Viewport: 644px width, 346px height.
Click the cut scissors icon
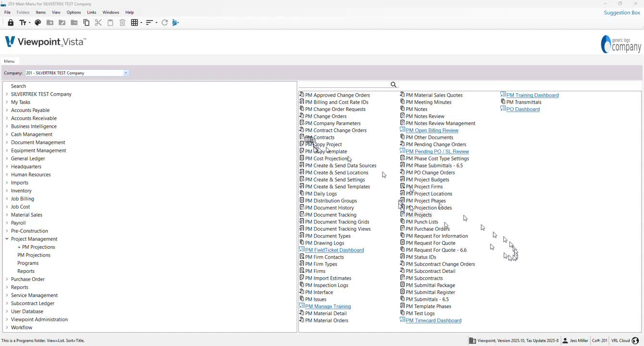98,23
